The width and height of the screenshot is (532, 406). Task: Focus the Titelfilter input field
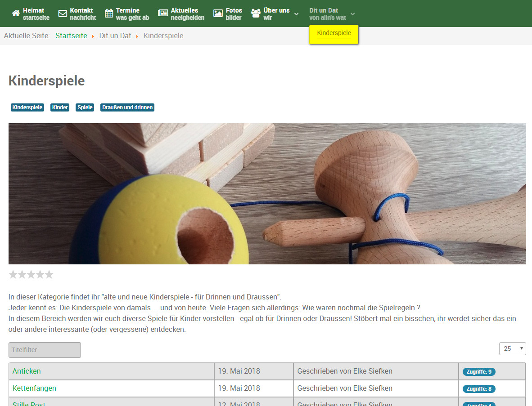click(45, 350)
